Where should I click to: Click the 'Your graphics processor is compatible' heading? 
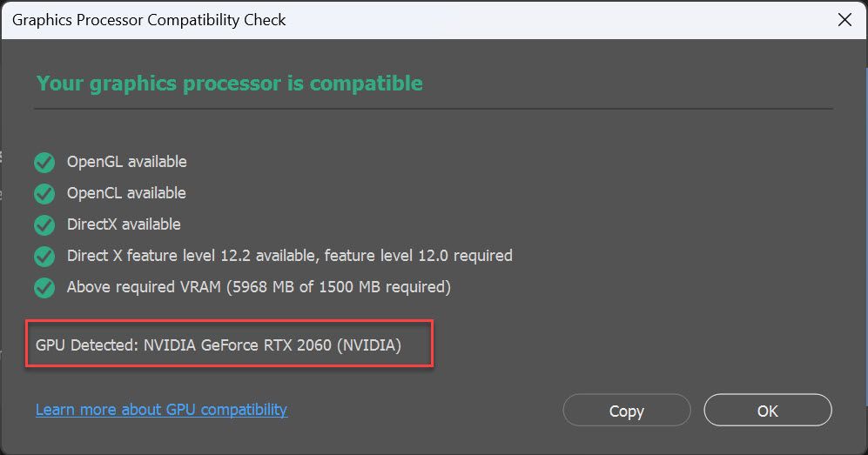(x=230, y=84)
